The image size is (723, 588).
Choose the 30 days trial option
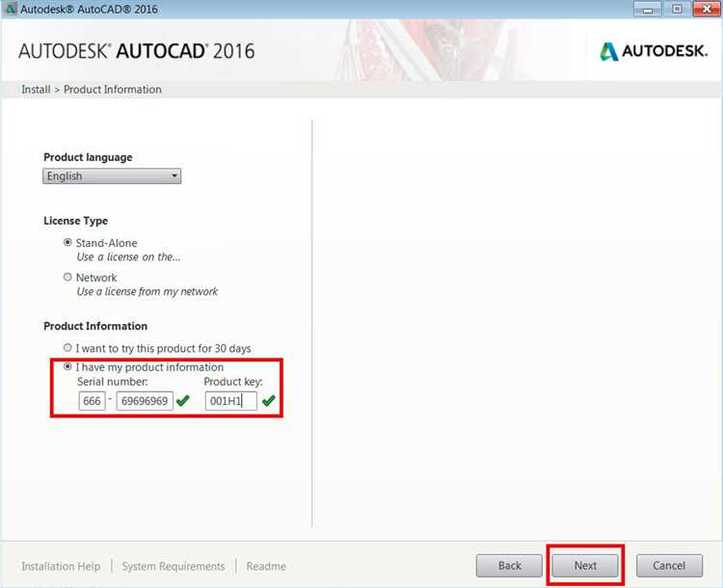point(67,348)
